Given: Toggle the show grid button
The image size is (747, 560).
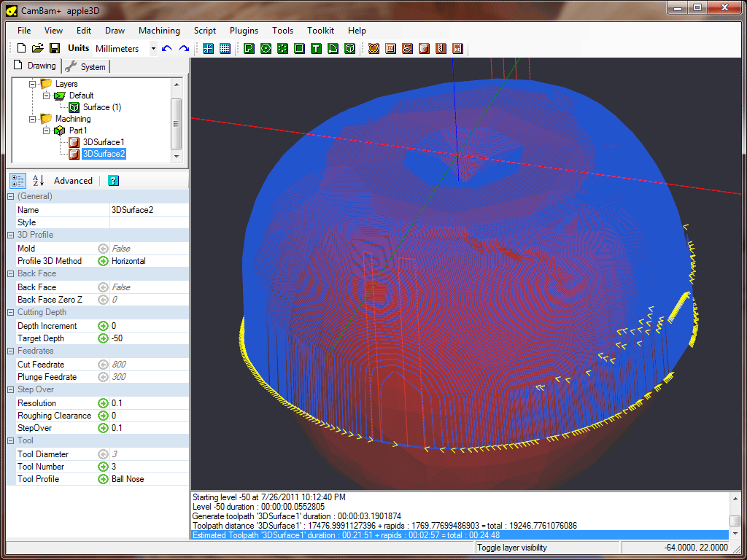Looking at the screenshot, I should coord(225,48).
